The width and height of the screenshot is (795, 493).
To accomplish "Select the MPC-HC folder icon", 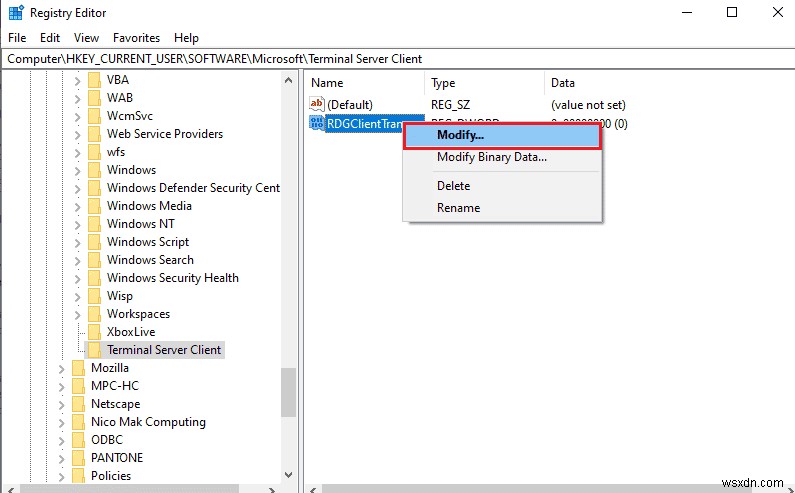I will pyautogui.click(x=79, y=386).
